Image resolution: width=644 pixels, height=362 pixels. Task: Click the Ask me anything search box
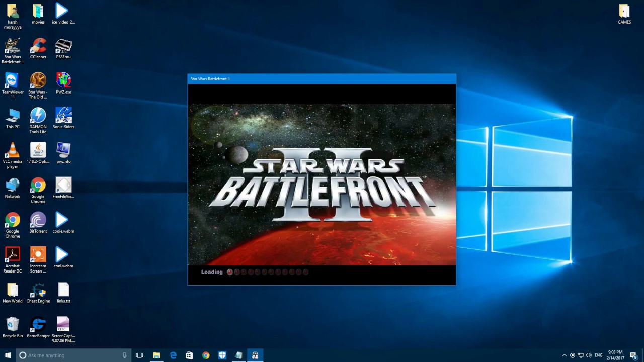(74, 355)
